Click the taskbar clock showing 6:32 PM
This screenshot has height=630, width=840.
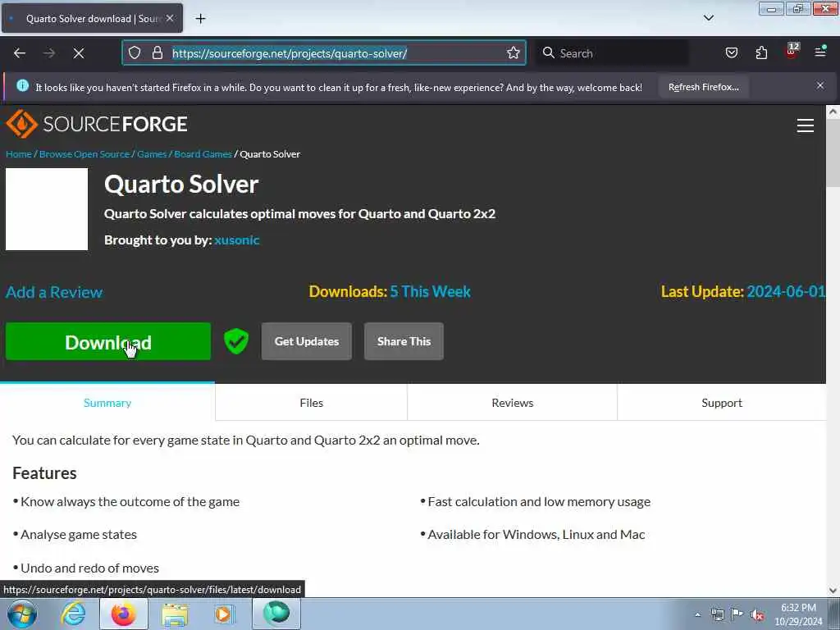798,614
